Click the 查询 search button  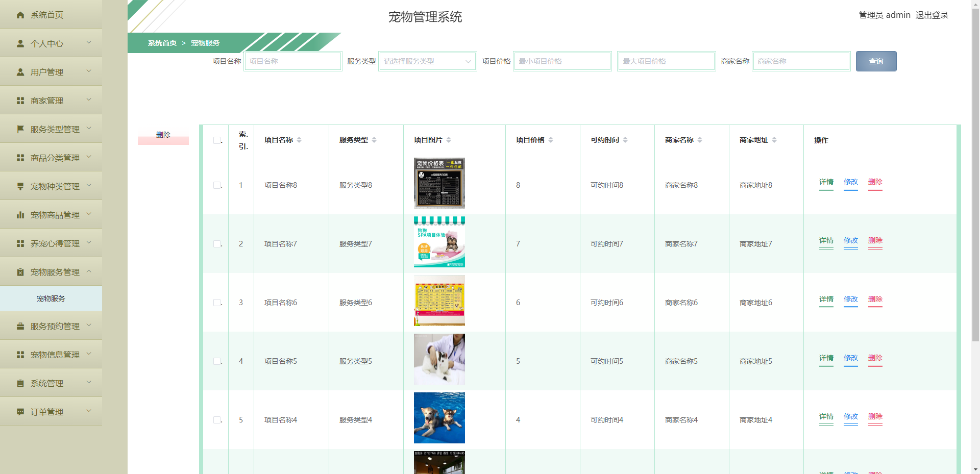[876, 61]
